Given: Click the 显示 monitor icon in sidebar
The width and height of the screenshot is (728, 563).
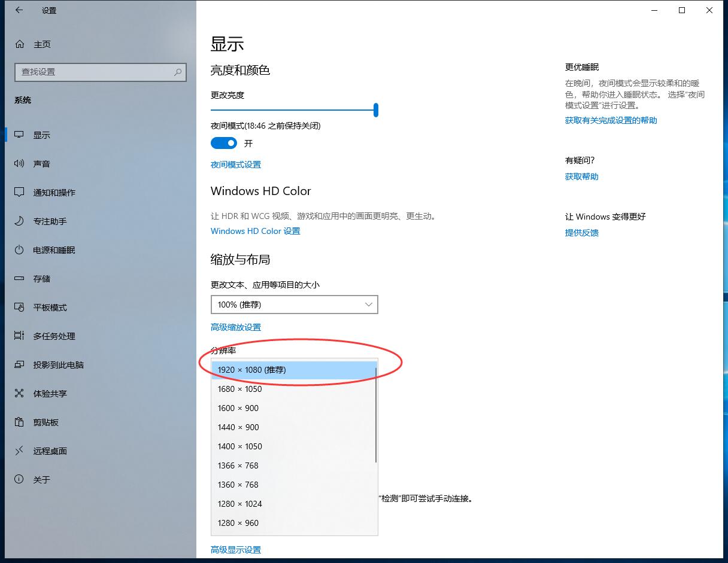Looking at the screenshot, I should pyautogui.click(x=20, y=135).
